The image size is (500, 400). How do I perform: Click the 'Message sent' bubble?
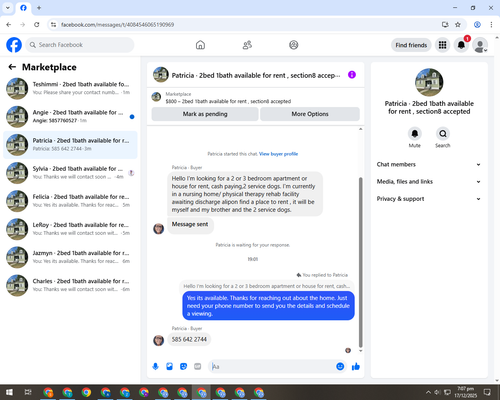[190, 225]
